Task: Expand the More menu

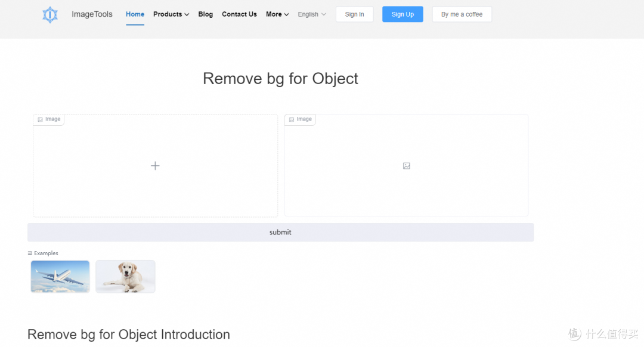Action: pyautogui.click(x=277, y=14)
